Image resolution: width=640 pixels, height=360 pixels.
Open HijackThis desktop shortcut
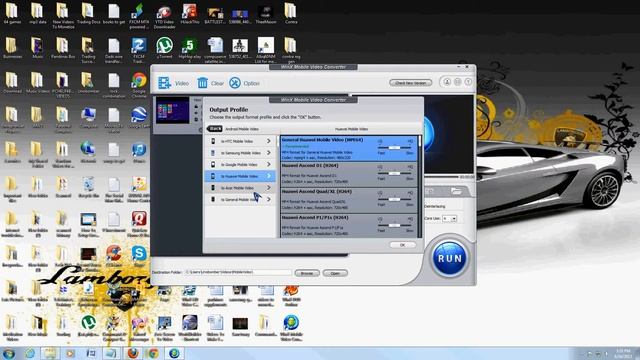click(189, 14)
